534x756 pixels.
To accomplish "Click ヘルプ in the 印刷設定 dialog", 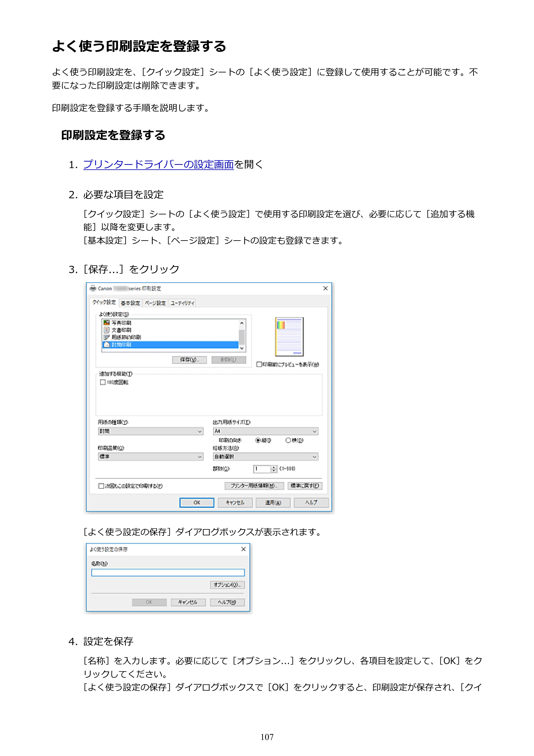I will 311,502.
